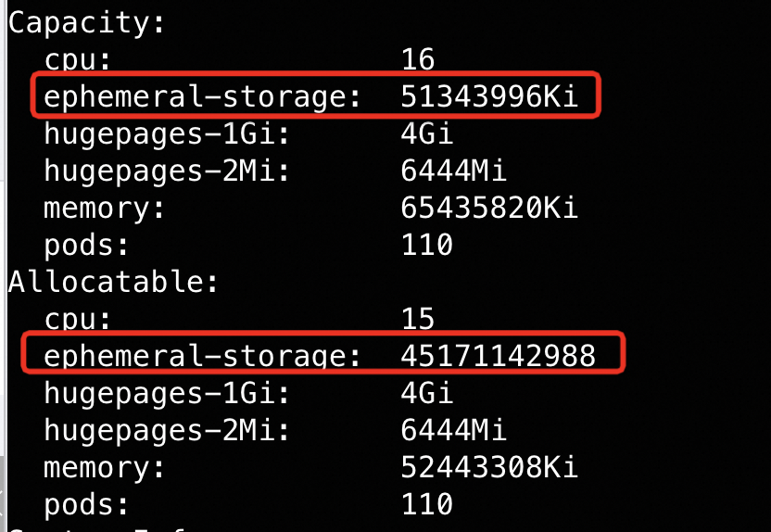Click the hugepages-1Gi label under Allocatable
Viewport: 771px width, 532px height.
[167, 392]
